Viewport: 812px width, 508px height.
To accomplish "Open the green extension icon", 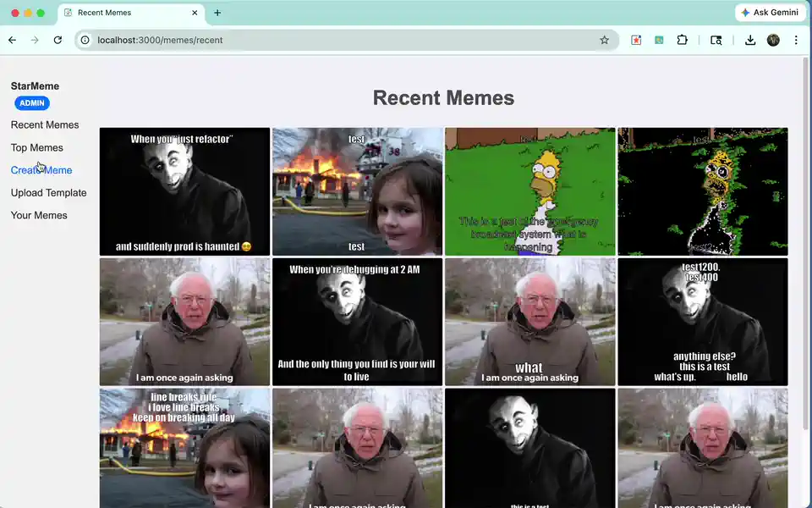I will [x=659, y=40].
